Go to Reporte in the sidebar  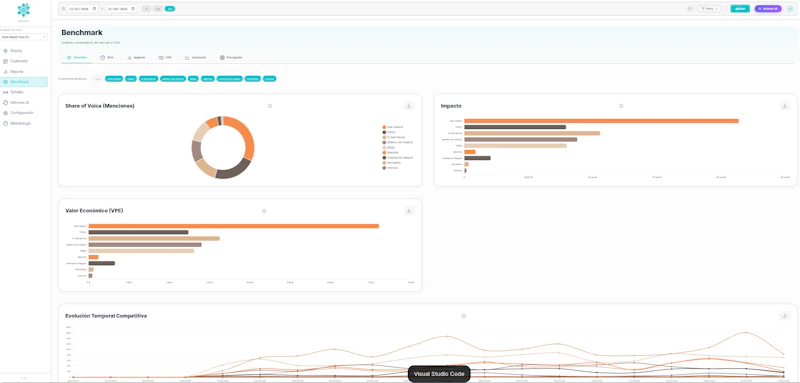pyautogui.click(x=24, y=72)
